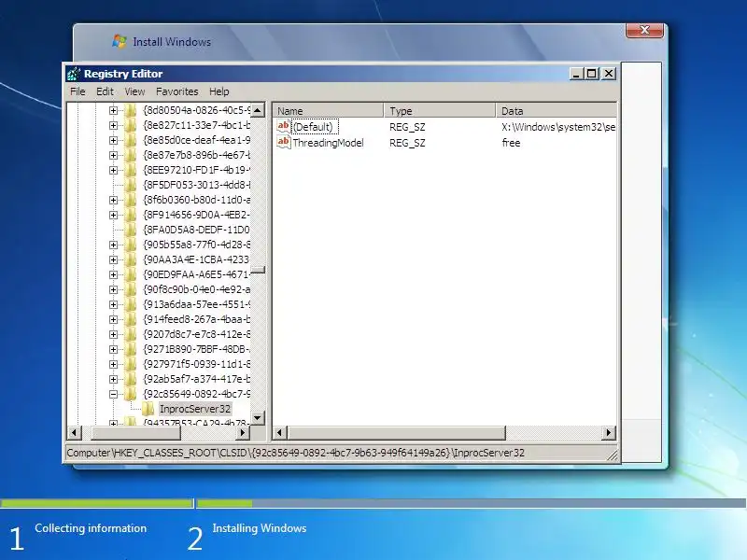Click the folder icon of {8F5DF053-3013-4dd8
747x560 pixels.
[x=131, y=185]
